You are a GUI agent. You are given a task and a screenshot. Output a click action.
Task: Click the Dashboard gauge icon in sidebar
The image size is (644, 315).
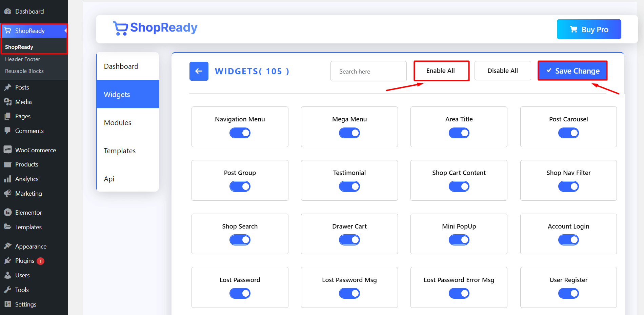[7, 11]
